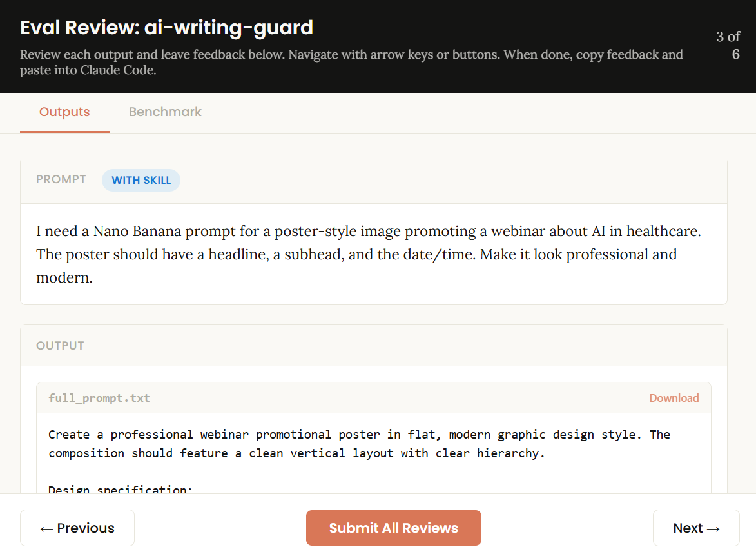This screenshot has height=556, width=756.
Task: Click the right arrow icon on Next
Action: tap(713, 528)
